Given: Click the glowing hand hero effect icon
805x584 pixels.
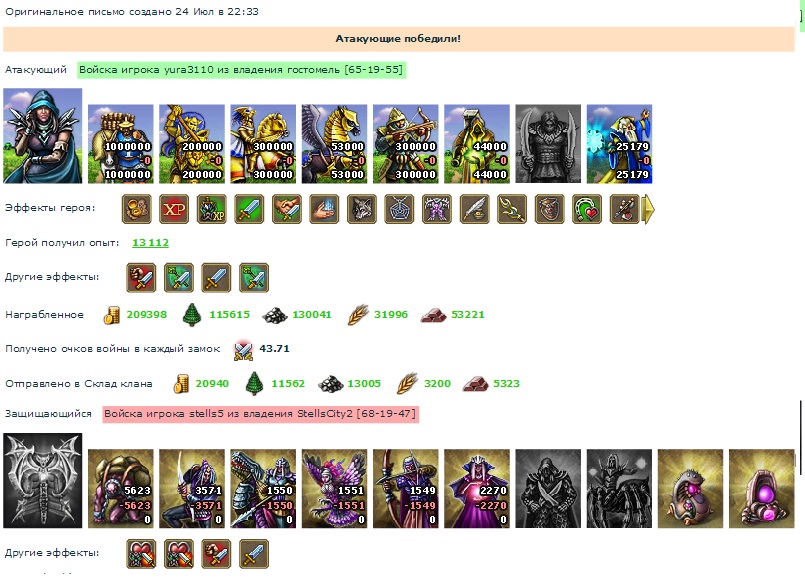Looking at the screenshot, I should click(x=324, y=209).
